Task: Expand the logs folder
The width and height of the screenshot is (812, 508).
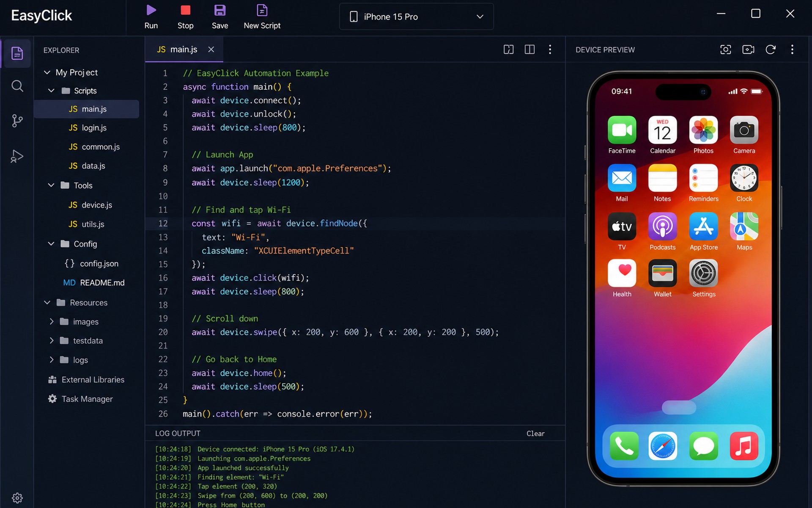Action: pos(51,360)
